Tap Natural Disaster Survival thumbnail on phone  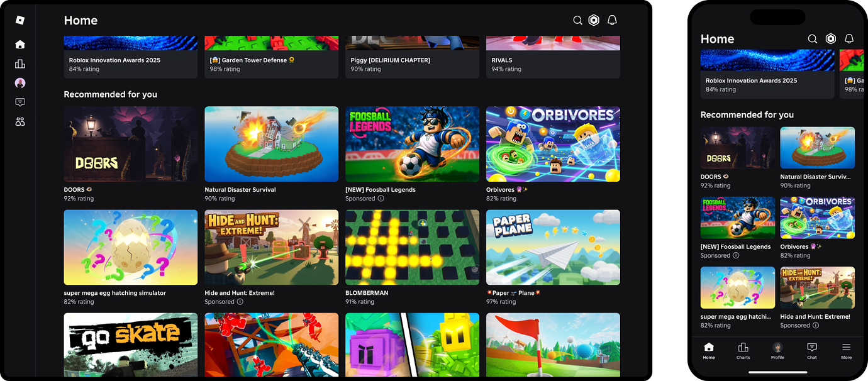tap(818, 148)
